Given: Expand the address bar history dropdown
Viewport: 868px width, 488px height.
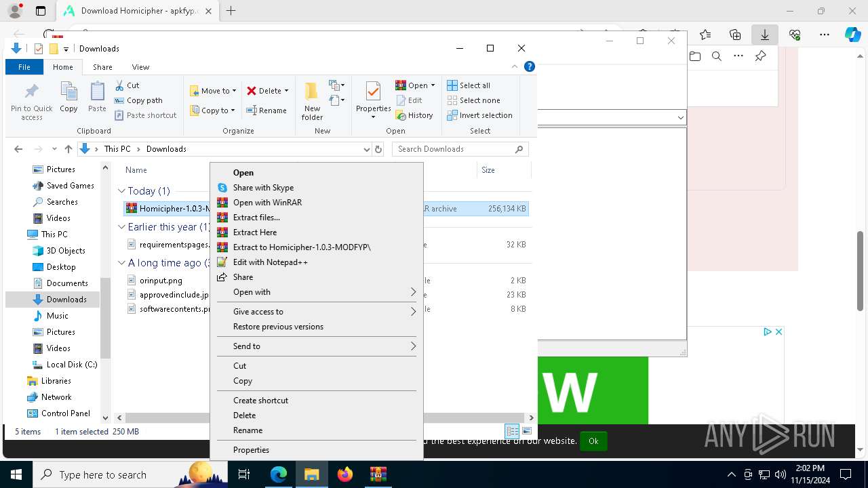Looking at the screenshot, I should [x=367, y=149].
